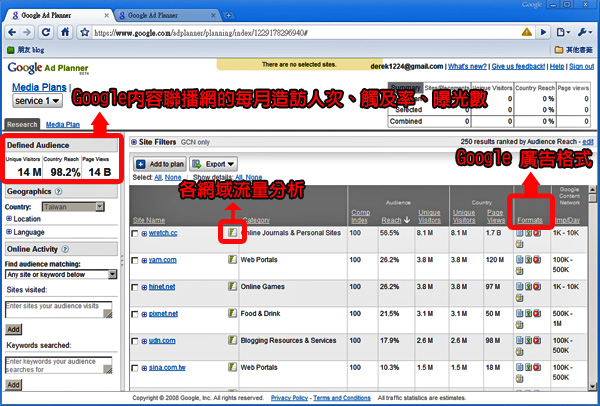Viewport: 600px width, 406px height.
Task: Click image ad format icon in yam.com row
Action: click(x=528, y=259)
